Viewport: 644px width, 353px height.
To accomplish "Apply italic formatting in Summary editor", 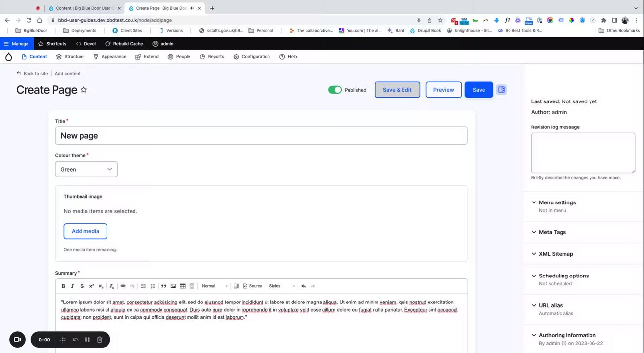I will pos(72,286).
